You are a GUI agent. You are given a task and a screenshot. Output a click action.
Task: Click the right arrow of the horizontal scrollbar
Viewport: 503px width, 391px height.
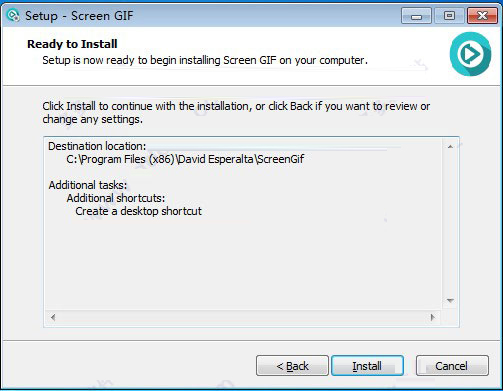click(433, 317)
